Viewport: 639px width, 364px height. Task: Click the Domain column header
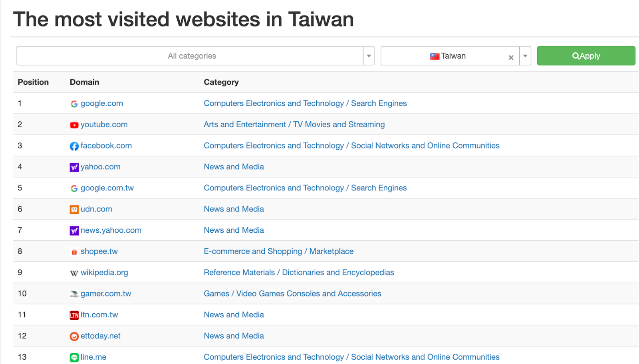(x=84, y=82)
